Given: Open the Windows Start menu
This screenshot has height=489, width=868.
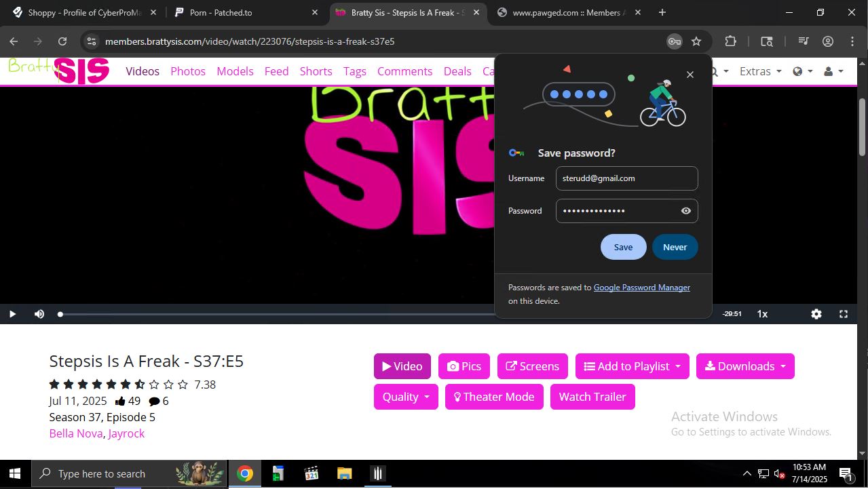Looking at the screenshot, I should click(x=14, y=473).
